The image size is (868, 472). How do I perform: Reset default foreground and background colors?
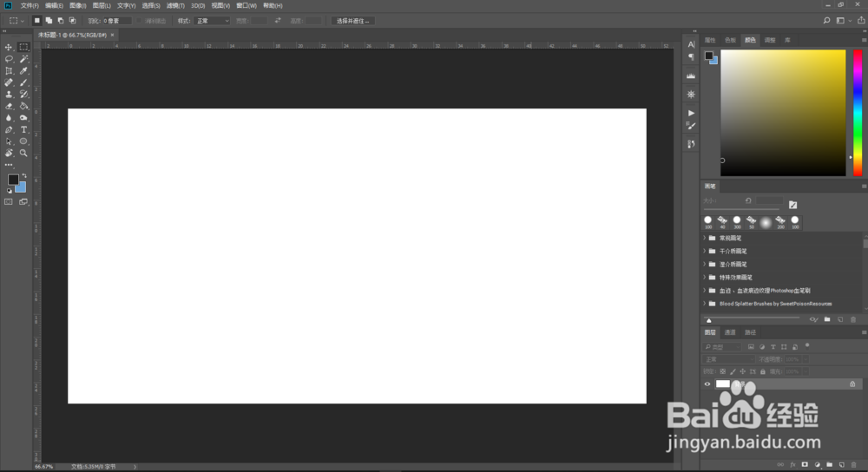pos(9,190)
